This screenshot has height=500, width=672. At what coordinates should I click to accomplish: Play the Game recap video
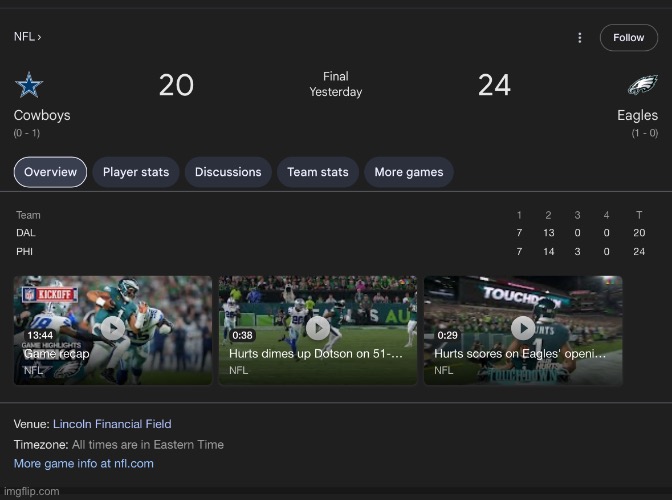click(113, 330)
